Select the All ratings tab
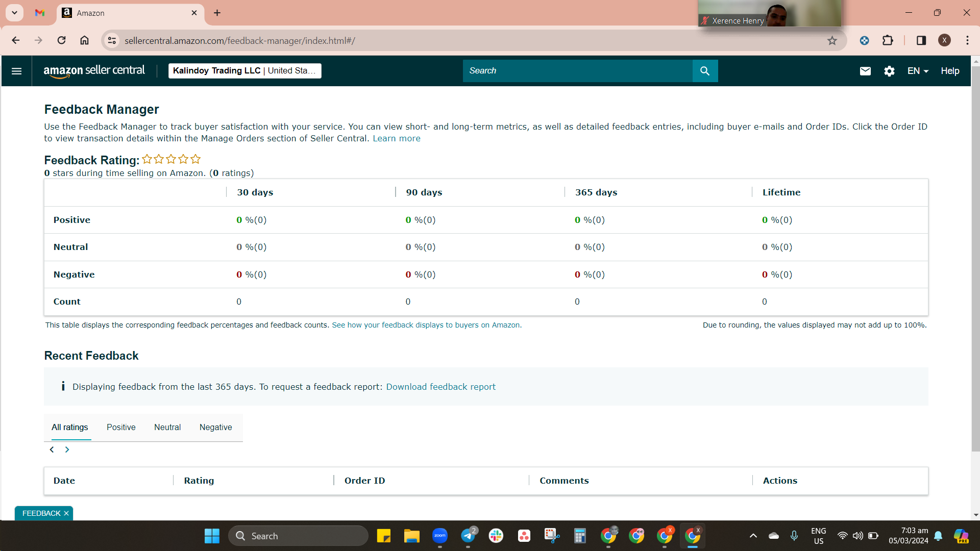The width and height of the screenshot is (980, 551). pos(69,428)
